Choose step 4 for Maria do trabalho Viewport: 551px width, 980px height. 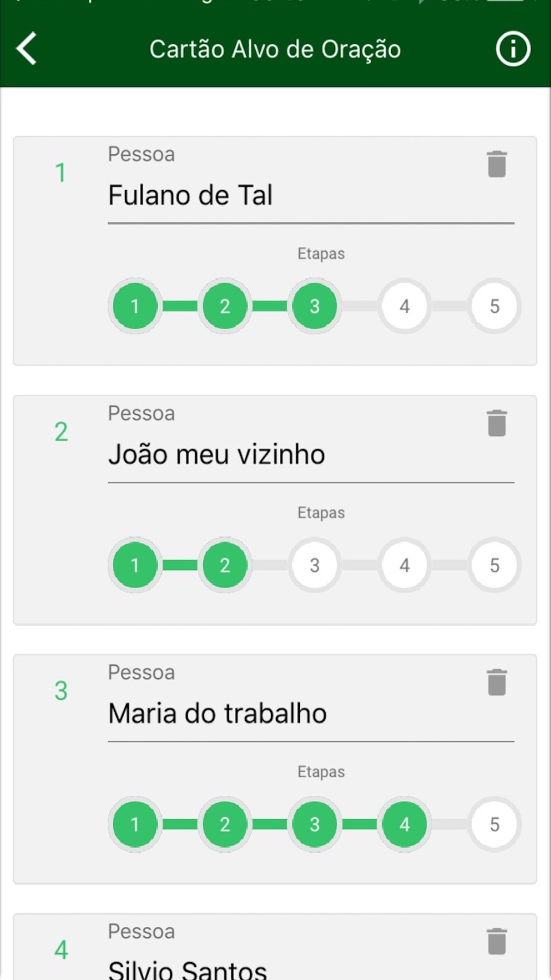tap(404, 824)
